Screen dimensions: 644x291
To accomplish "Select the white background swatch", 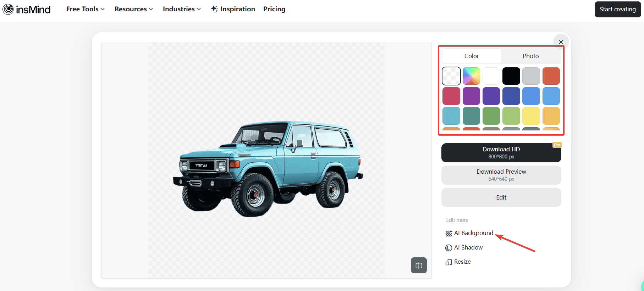I will pyautogui.click(x=491, y=76).
